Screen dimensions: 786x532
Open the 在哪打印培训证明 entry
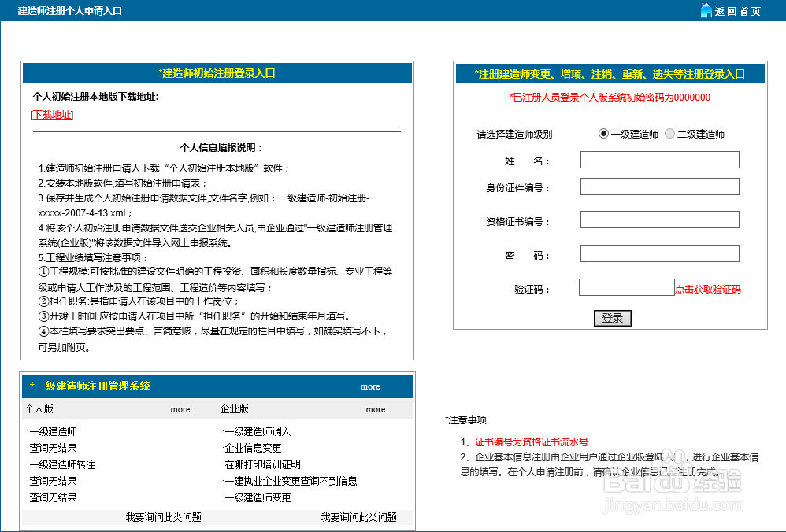click(x=262, y=464)
